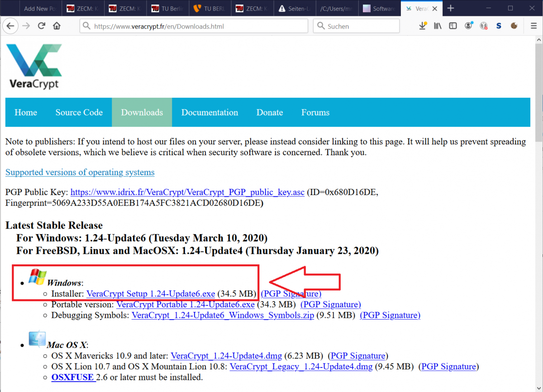Image resolution: width=543 pixels, height=392 pixels.
Task: Open the hamburger application menu
Action: coord(534,26)
